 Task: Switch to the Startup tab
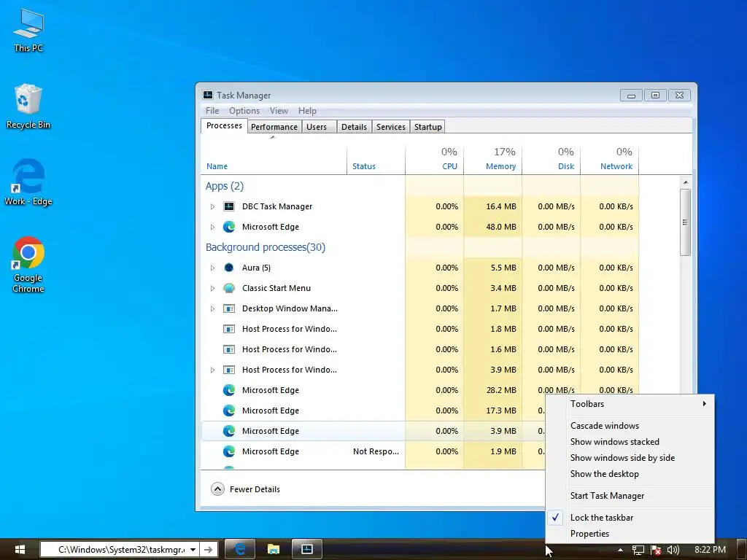[427, 127]
